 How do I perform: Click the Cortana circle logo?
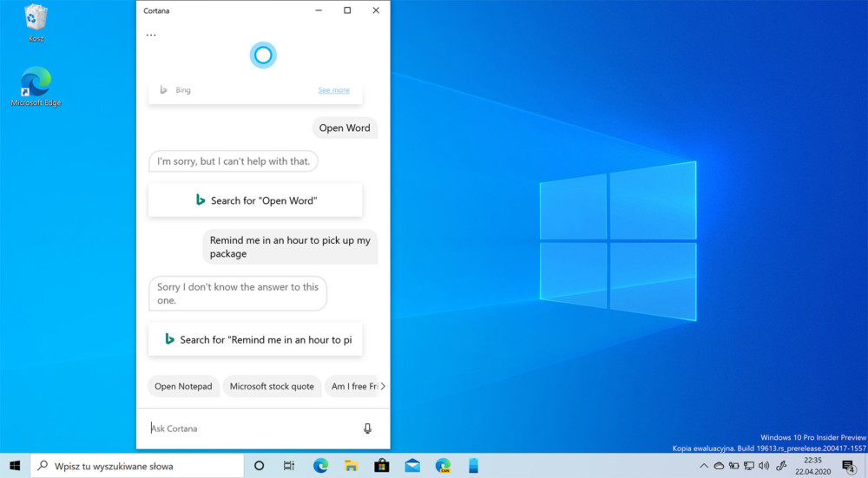[x=263, y=55]
